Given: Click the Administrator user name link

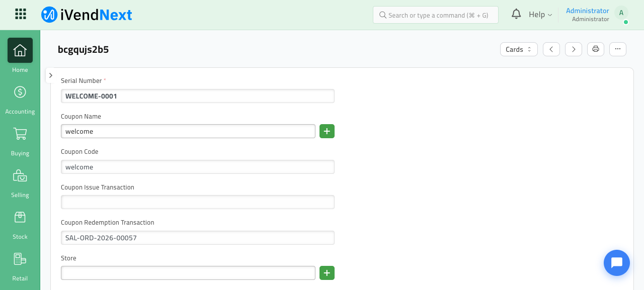Looking at the screenshot, I should [588, 11].
